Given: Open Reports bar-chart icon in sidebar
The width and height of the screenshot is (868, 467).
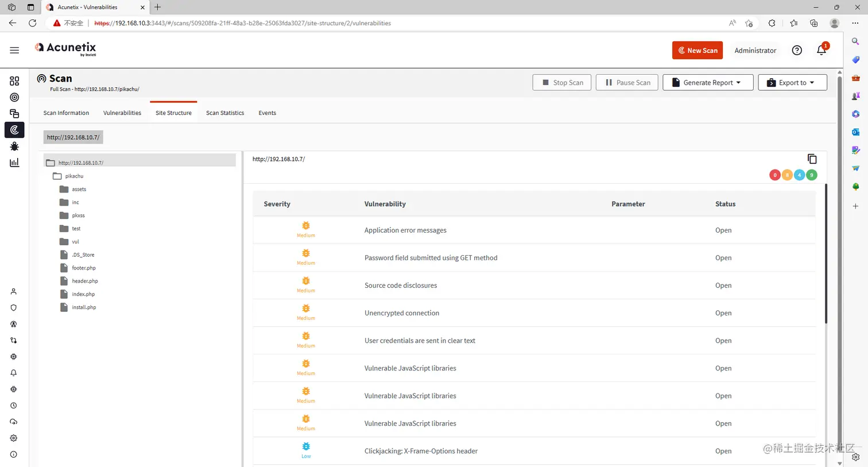Looking at the screenshot, I should (14, 163).
